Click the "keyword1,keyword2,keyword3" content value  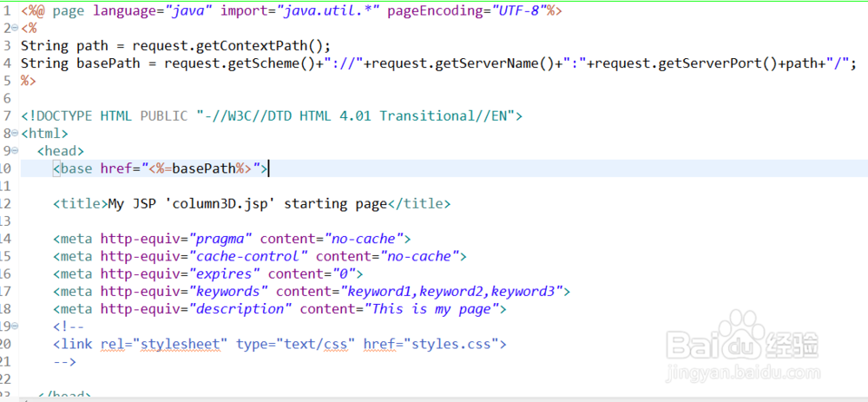[x=451, y=291]
